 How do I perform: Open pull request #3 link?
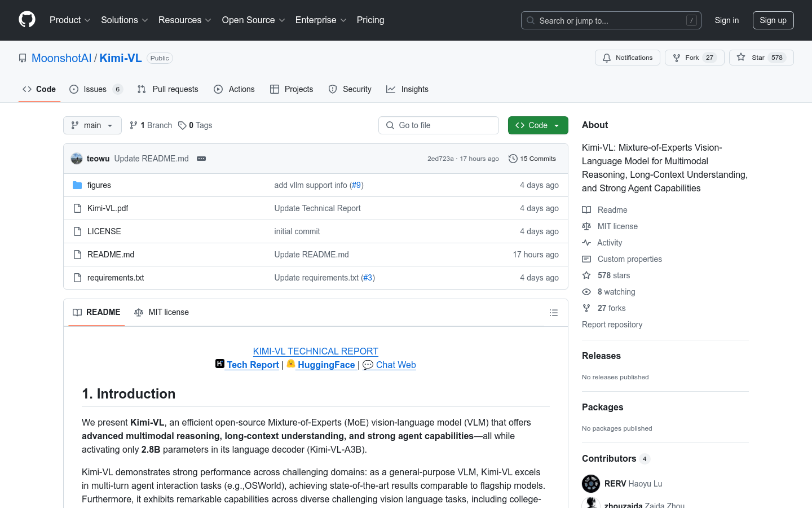tap(368, 278)
